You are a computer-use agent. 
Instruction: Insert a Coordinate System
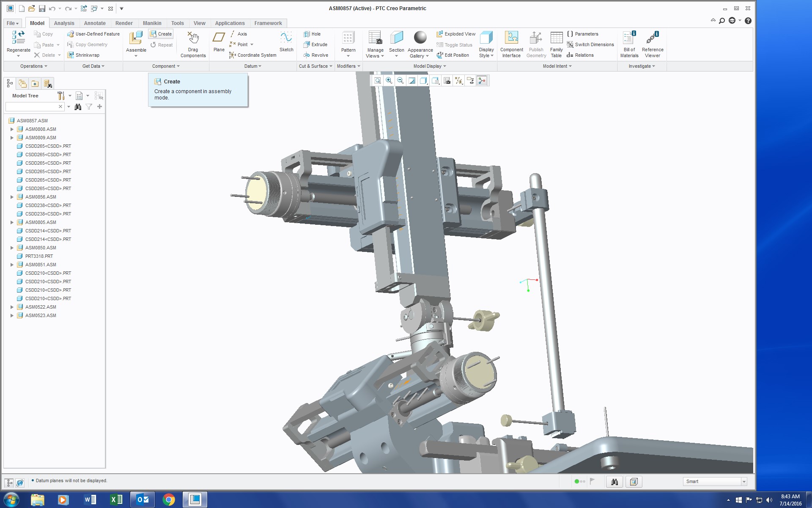click(253, 55)
